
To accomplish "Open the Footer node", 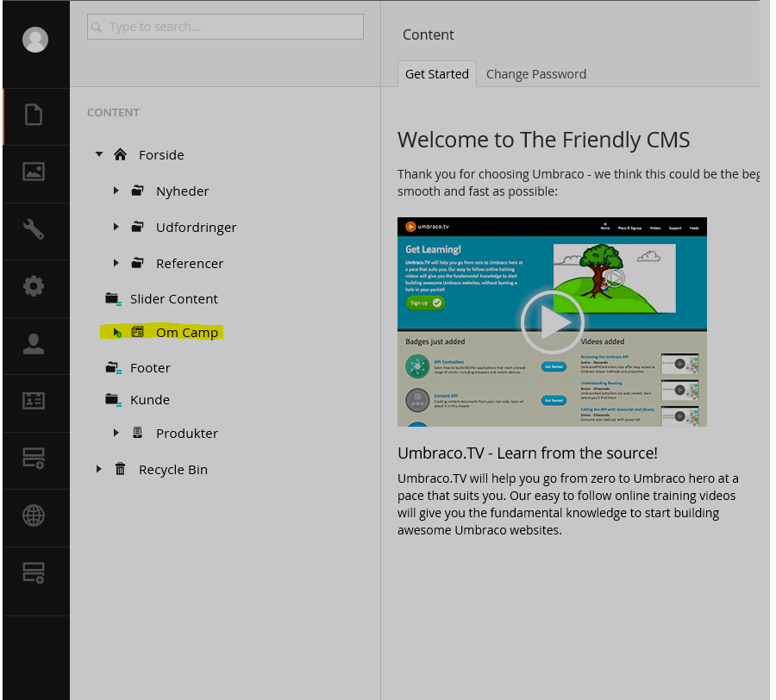I will tap(150, 368).
